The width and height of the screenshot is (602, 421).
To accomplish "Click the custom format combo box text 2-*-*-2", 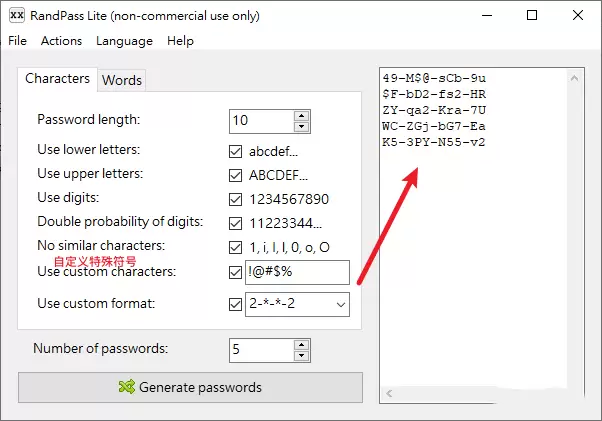I will pyautogui.click(x=272, y=304).
